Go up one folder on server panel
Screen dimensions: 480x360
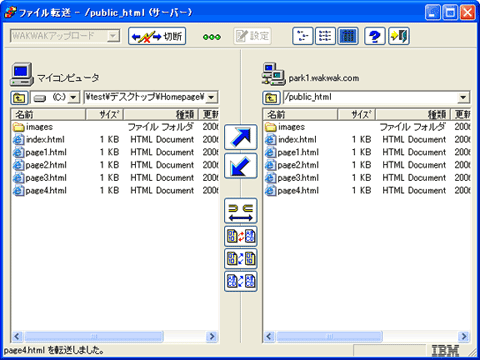(x=271, y=98)
